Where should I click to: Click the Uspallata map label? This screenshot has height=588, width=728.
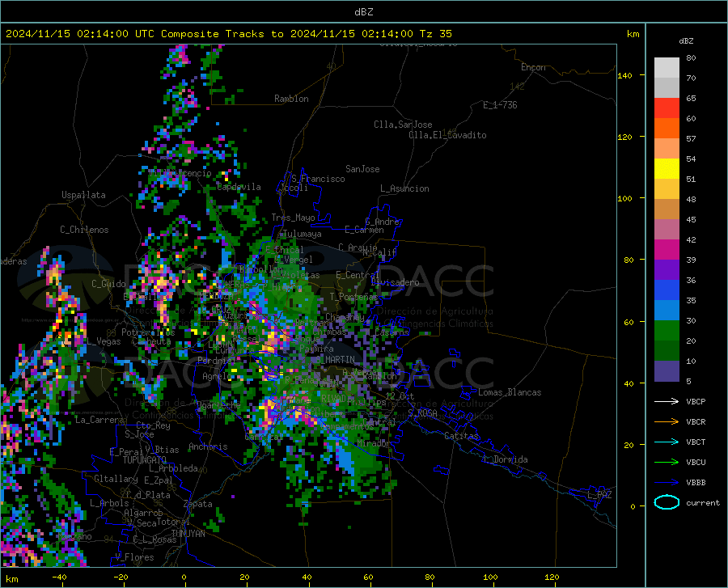pos(83,195)
